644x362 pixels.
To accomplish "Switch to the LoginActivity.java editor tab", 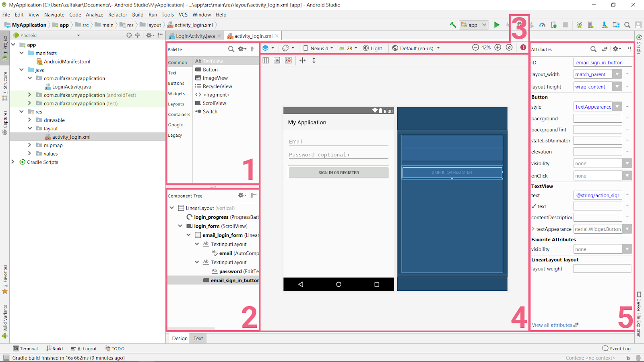I will (195, 36).
